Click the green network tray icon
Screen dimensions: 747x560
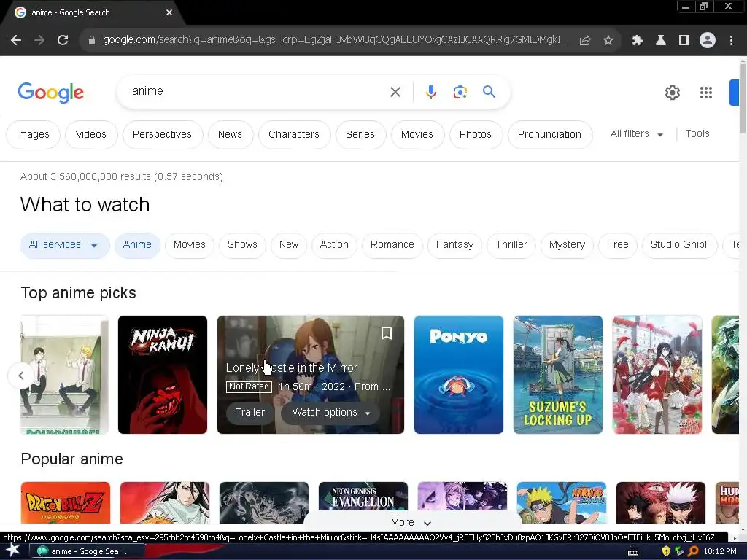tap(679, 551)
